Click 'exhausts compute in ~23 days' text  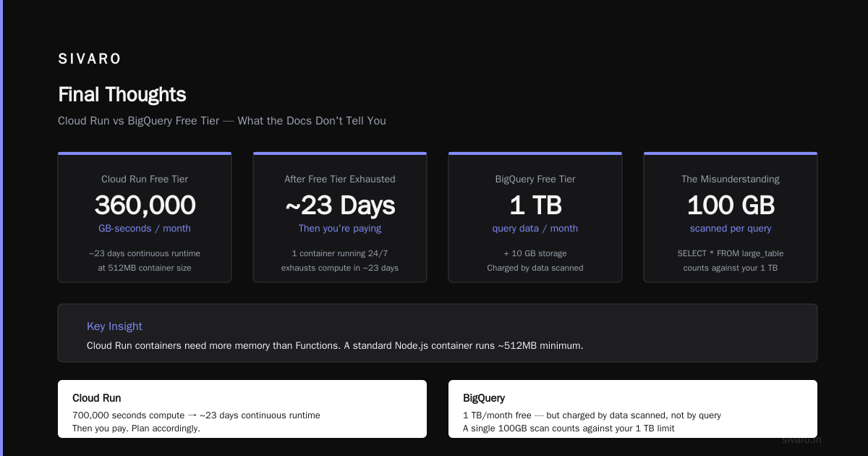click(x=340, y=268)
